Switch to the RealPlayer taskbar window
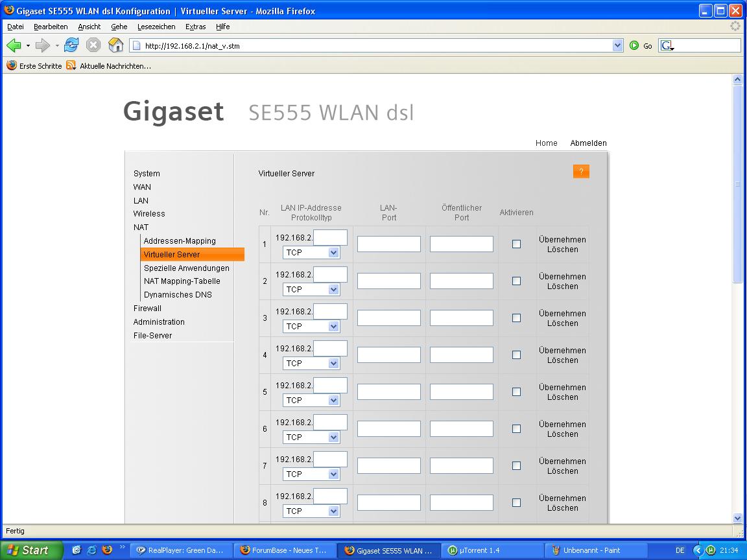Viewport: 747px width, 560px height. (181, 550)
